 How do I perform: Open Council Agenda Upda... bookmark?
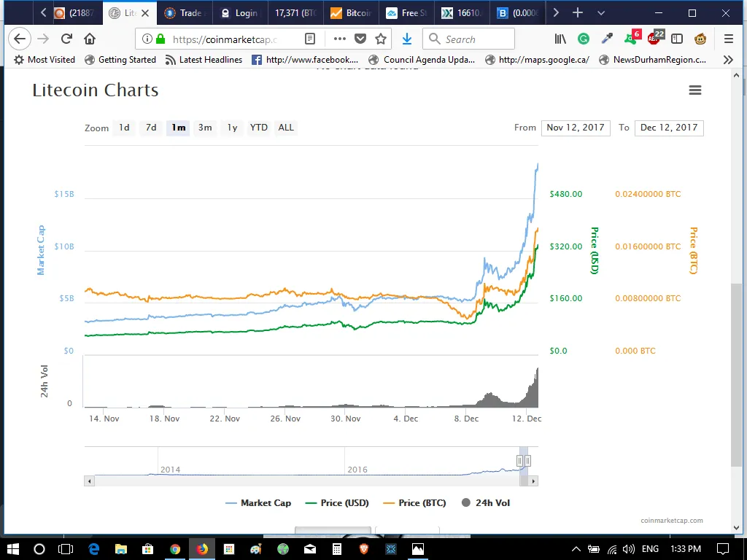point(422,60)
